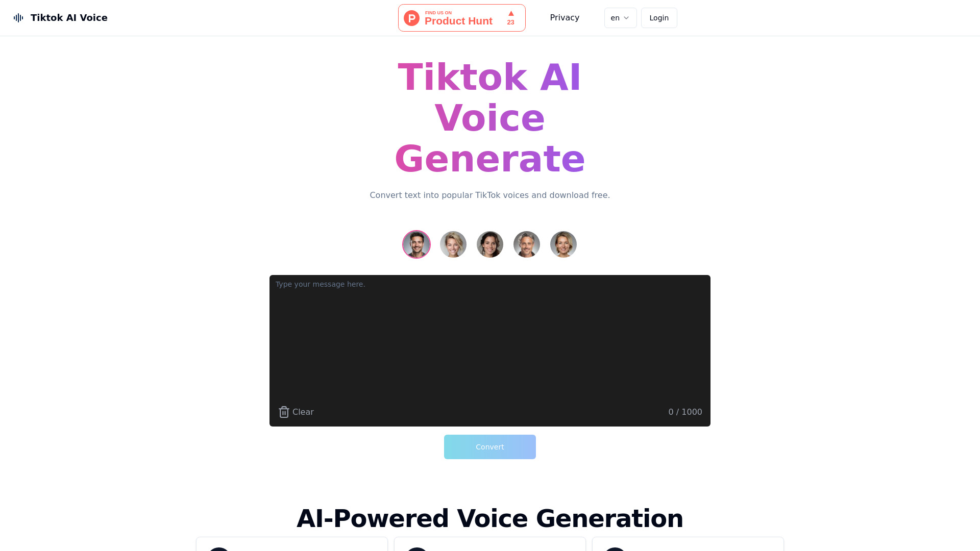Click the fifth light-haired female avatar
This screenshot has width=980, height=551.
pos(563,244)
